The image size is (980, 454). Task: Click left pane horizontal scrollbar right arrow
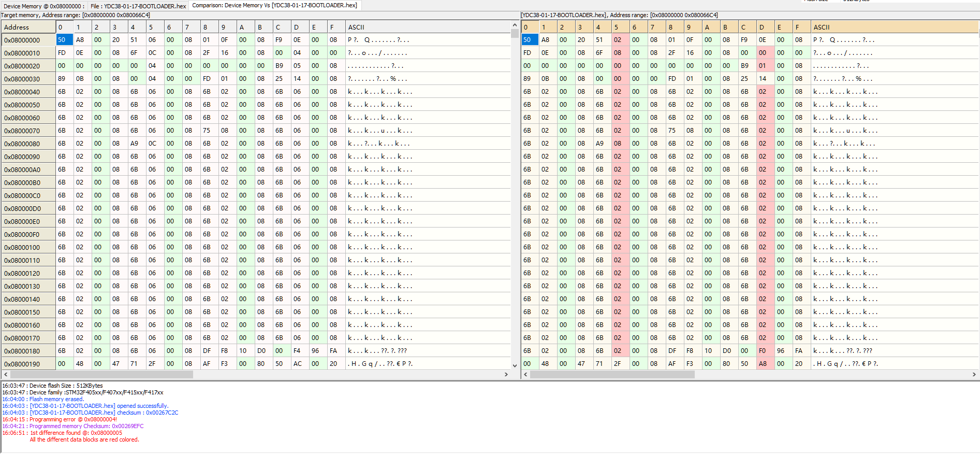click(x=506, y=374)
